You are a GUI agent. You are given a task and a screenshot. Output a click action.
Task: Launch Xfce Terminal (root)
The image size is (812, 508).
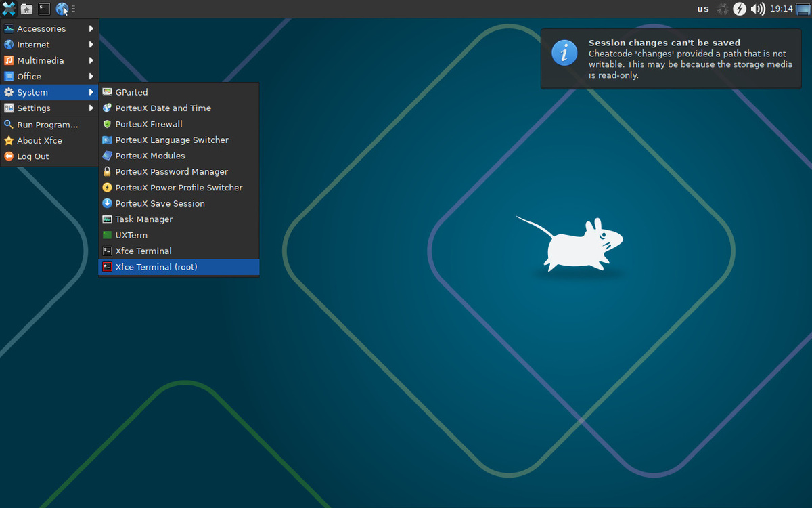(179, 267)
